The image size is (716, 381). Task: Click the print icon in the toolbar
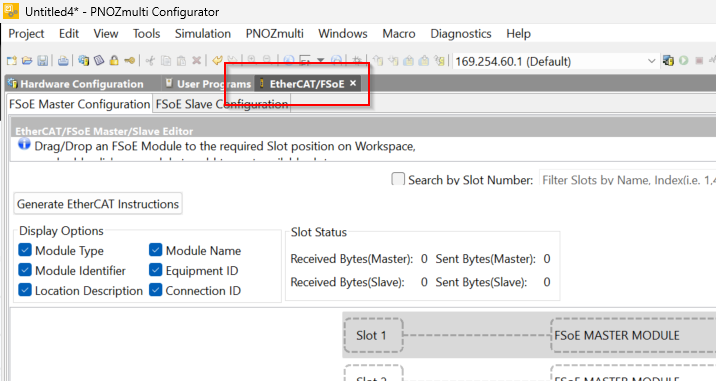63,60
